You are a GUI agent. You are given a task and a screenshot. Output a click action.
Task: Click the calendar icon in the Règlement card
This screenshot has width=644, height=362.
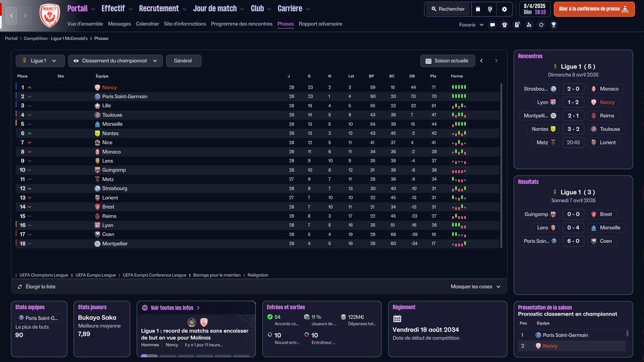(397, 319)
